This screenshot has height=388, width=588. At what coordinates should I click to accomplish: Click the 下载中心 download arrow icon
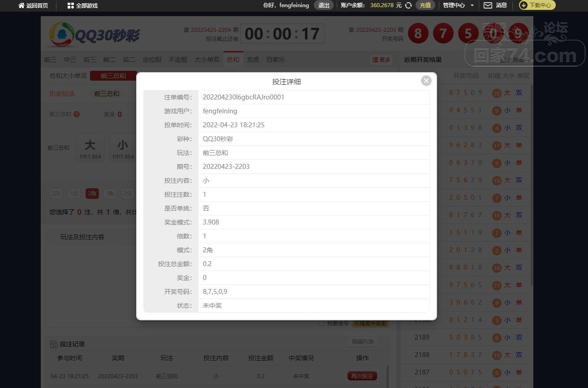click(523, 5)
